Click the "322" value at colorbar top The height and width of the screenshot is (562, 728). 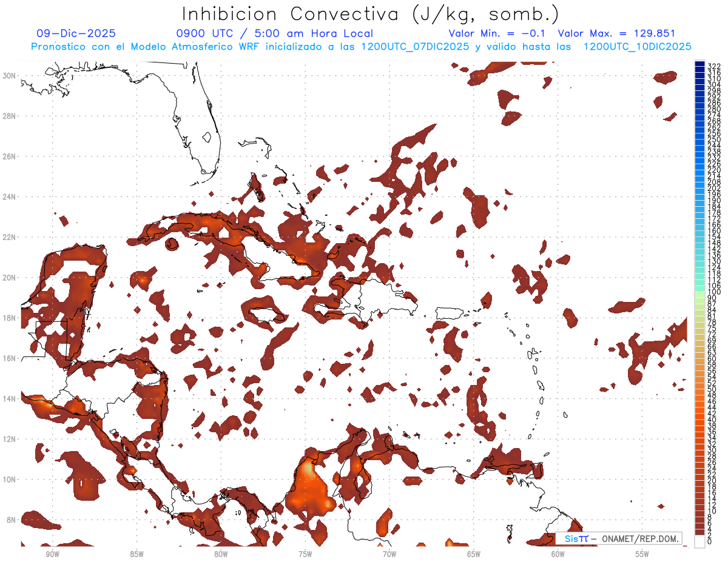(x=714, y=65)
